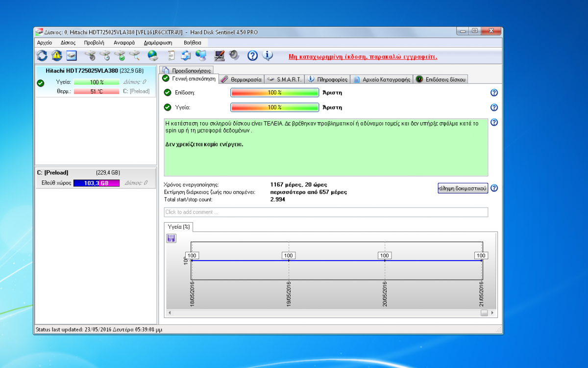Click the graph data point at 20/05/2016
The height and width of the screenshot is (368, 588).
click(385, 261)
